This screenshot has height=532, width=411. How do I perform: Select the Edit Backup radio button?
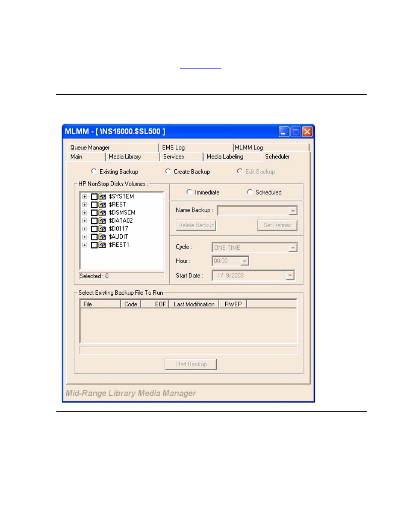click(240, 171)
